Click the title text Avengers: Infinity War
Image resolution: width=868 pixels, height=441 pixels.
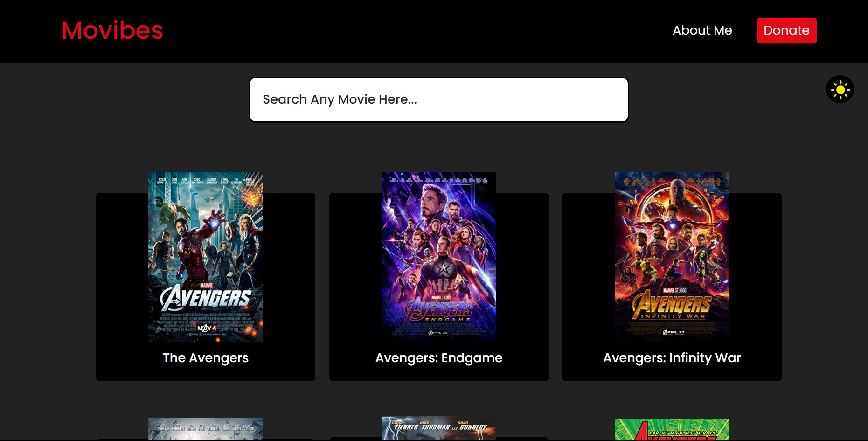pos(672,358)
